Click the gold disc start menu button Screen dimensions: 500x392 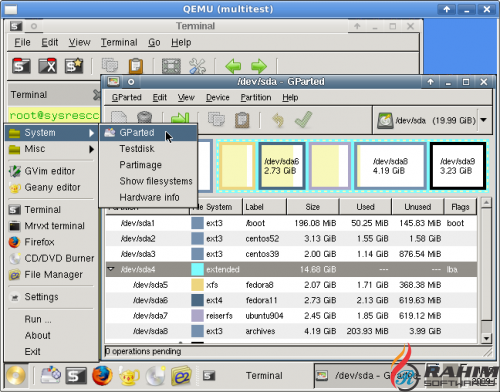click(16, 375)
